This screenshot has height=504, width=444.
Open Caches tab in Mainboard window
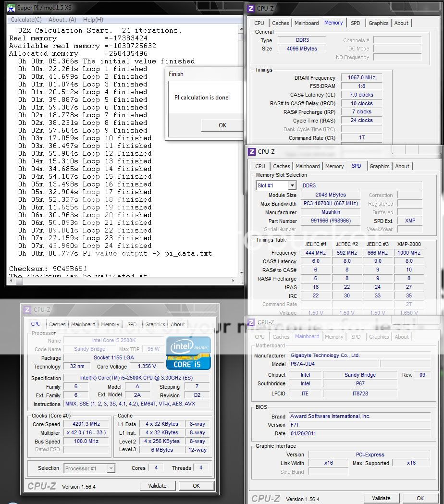[281, 337]
